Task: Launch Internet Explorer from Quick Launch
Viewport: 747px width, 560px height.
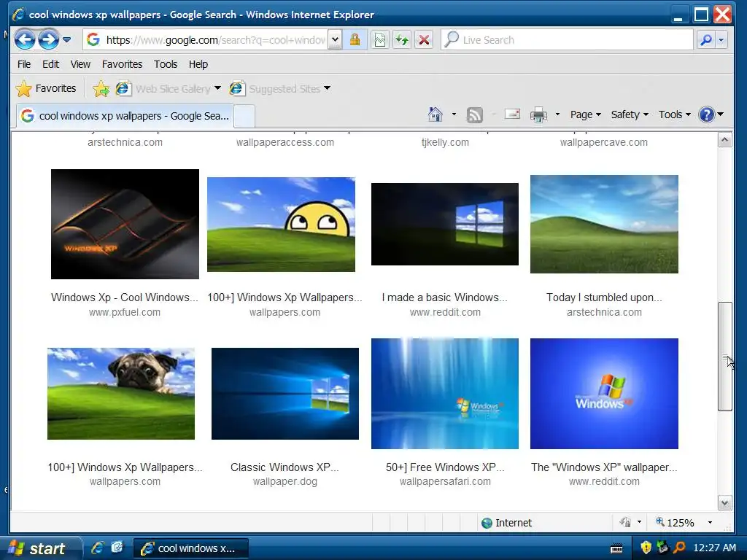Action: coord(98,548)
